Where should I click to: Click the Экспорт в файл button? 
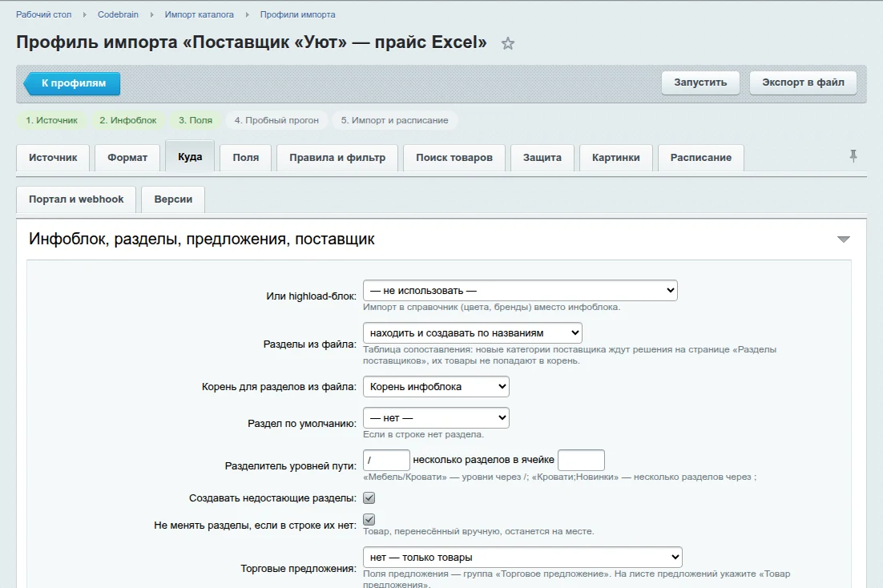click(x=803, y=83)
